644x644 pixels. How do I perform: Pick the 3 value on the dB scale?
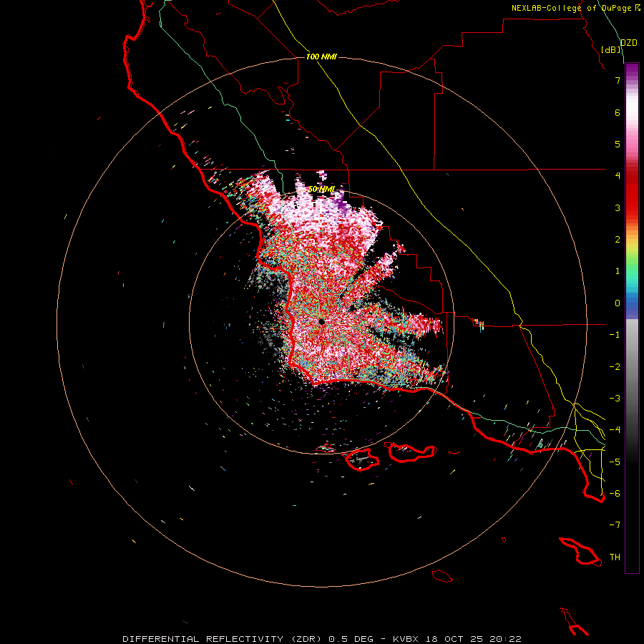(x=618, y=208)
